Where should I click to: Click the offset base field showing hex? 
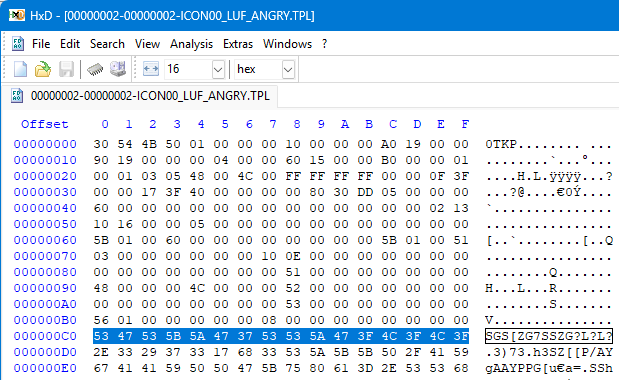coord(259,69)
